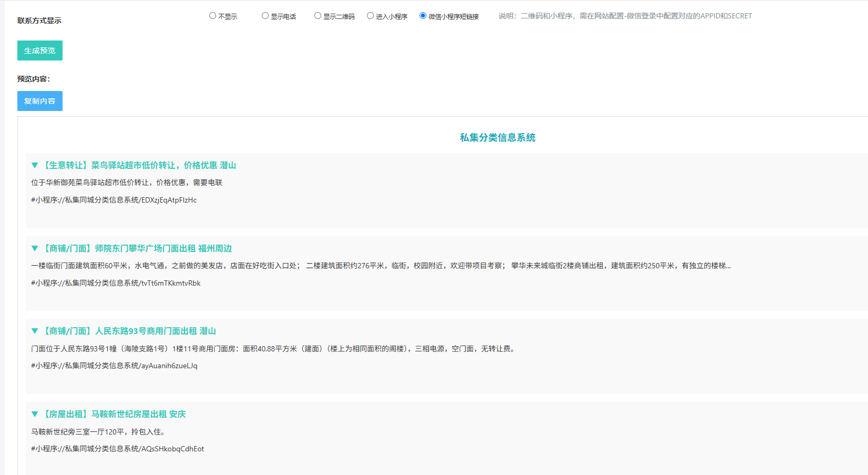Open the 【房屋出租】马鞍新世纪 listing title
868x475 pixels.
(114, 414)
